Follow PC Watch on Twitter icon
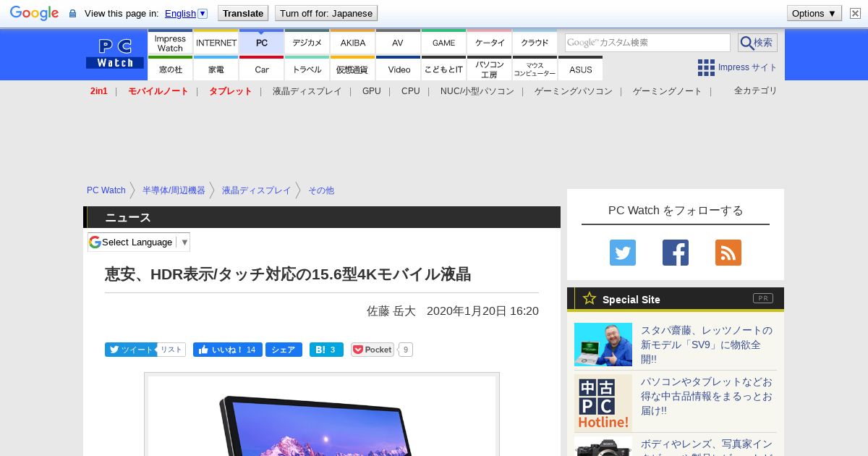Screen dimensions: 868x456 (x=623, y=253)
